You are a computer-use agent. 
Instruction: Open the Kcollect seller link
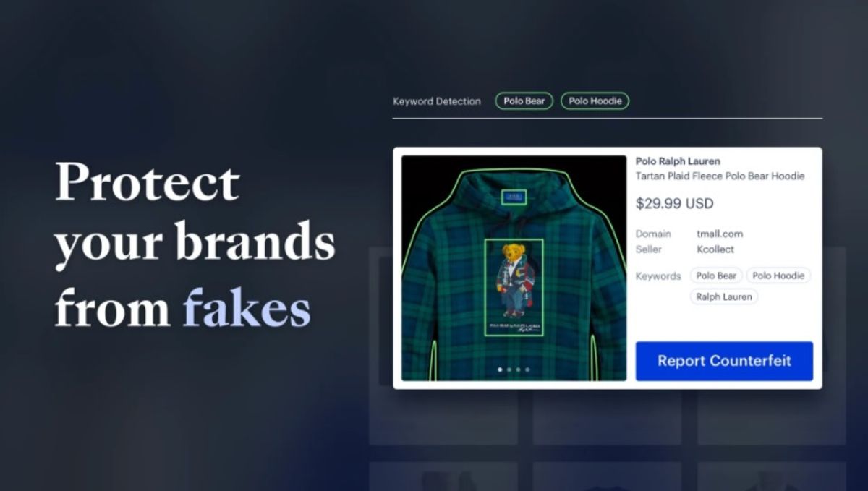click(715, 249)
